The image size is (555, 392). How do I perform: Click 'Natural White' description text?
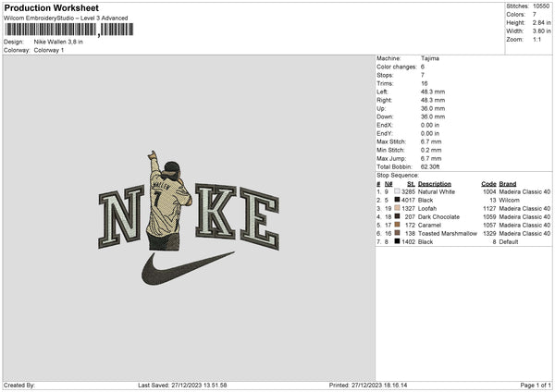(437, 191)
